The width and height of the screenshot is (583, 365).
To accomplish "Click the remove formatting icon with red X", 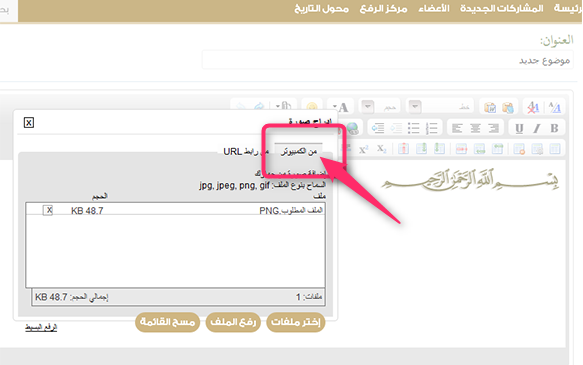I will pos(534,107).
